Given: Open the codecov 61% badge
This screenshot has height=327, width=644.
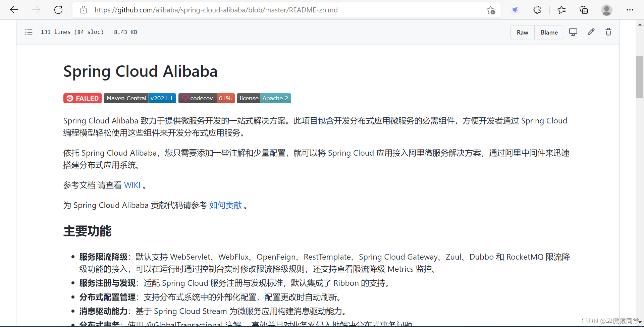Looking at the screenshot, I should (207, 98).
